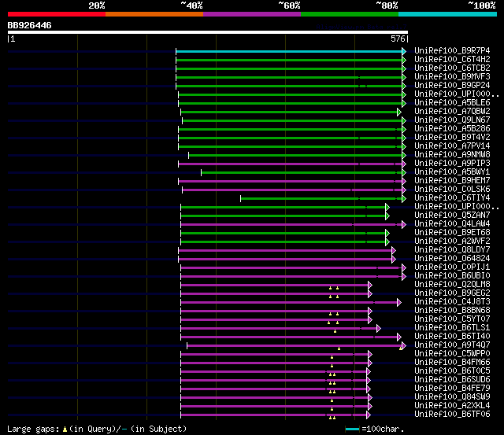
Task: Click label UniRef100_Q8LDY7
Action: [452, 250]
